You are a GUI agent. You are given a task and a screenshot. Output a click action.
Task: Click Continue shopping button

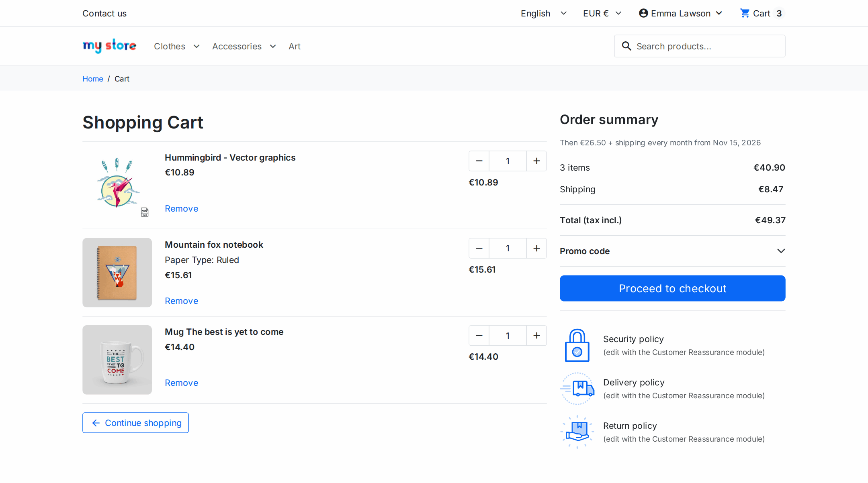135,423
